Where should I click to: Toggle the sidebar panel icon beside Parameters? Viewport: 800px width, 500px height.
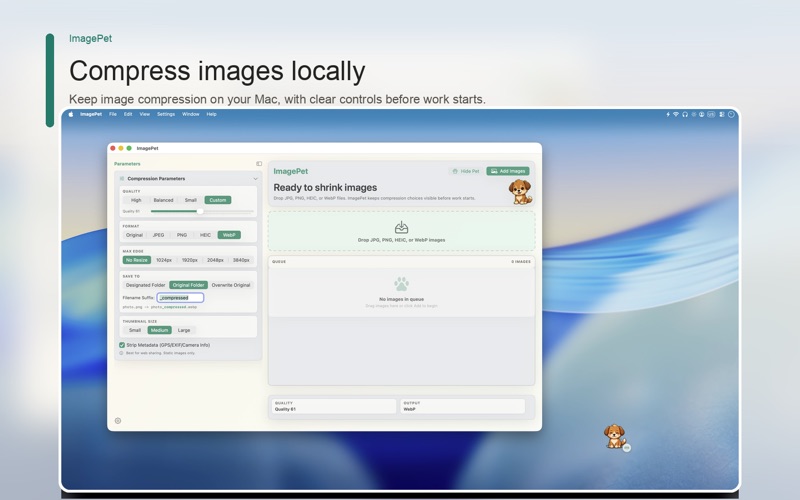tap(259, 164)
